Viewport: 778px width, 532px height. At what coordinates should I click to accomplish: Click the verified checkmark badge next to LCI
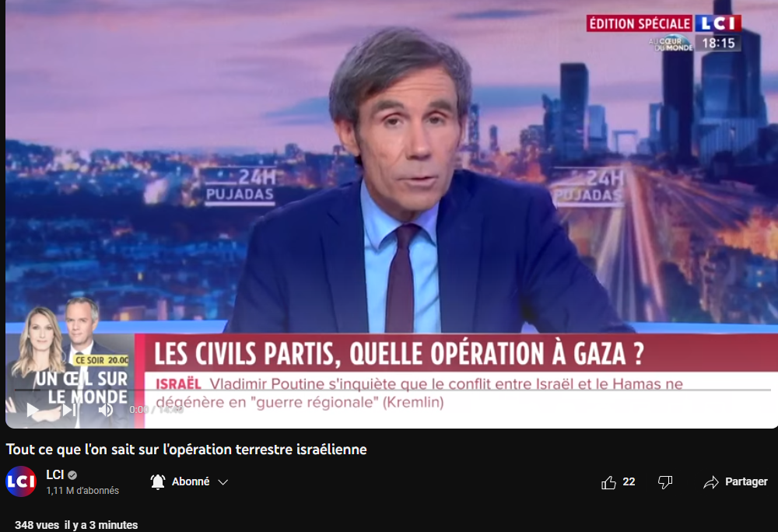tap(72, 475)
